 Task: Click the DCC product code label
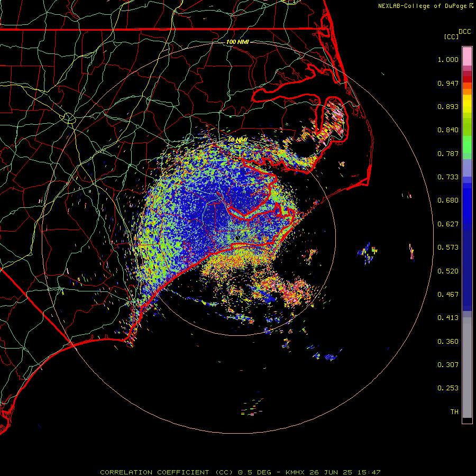(x=464, y=32)
